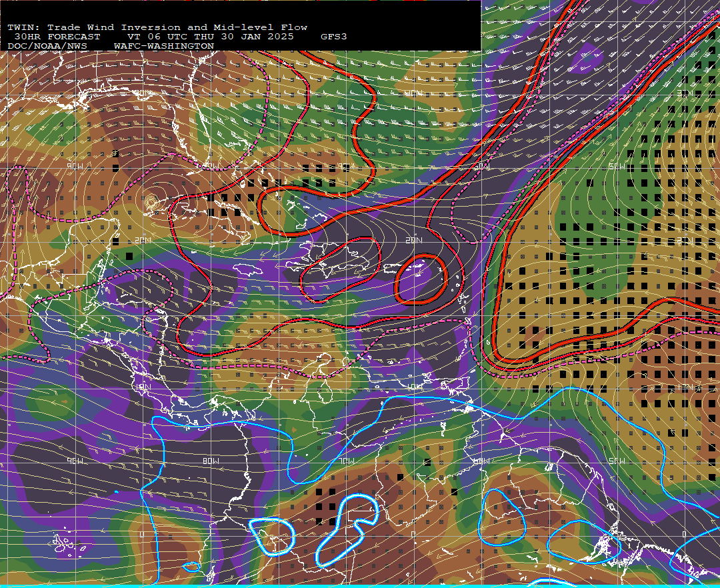Click the 90W label in the eastern Pacific
Screen dimensions: 720x588
point(75,461)
